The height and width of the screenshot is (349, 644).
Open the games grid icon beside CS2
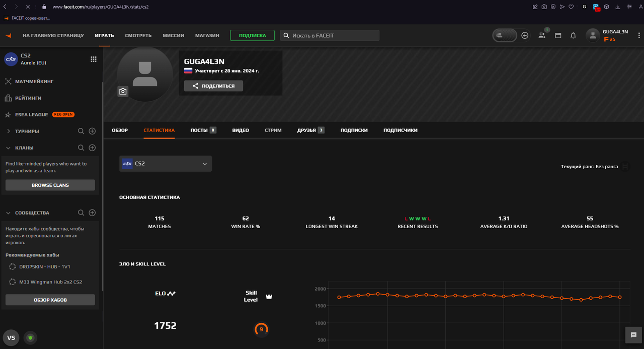click(93, 59)
